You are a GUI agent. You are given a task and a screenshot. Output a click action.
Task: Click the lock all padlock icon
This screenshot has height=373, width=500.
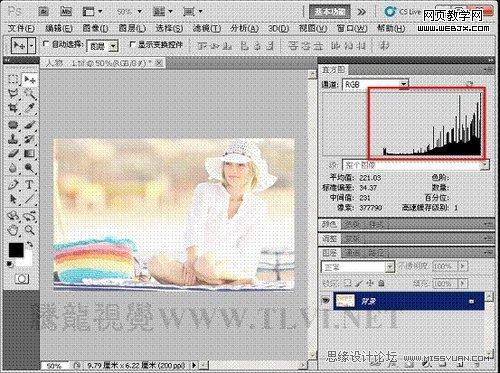pyautogui.click(x=382, y=283)
